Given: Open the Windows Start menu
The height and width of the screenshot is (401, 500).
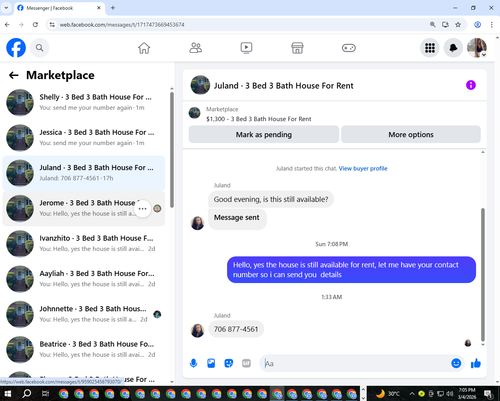Looking at the screenshot, I should click(7, 394).
